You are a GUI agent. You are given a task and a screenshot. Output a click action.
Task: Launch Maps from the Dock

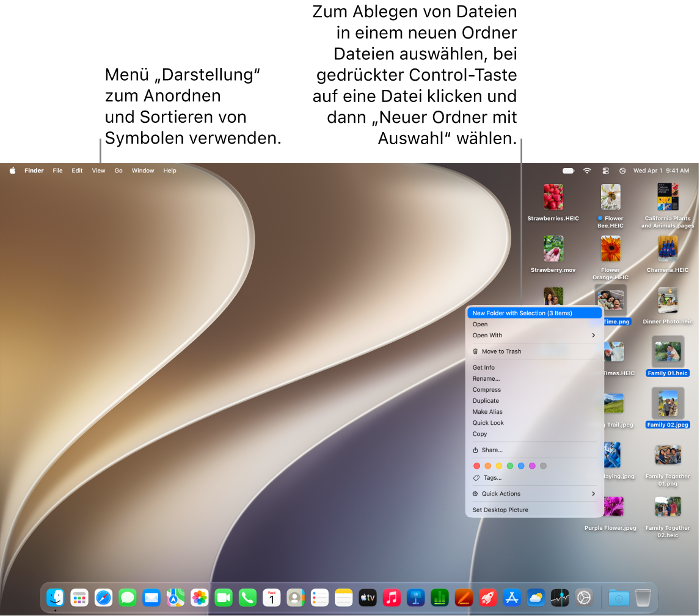click(x=175, y=598)
